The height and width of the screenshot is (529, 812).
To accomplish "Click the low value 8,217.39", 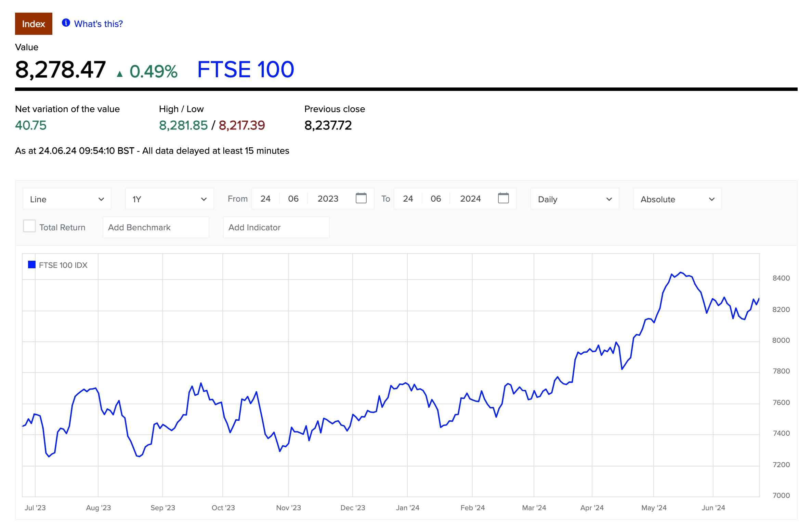I will pos(242,125).
